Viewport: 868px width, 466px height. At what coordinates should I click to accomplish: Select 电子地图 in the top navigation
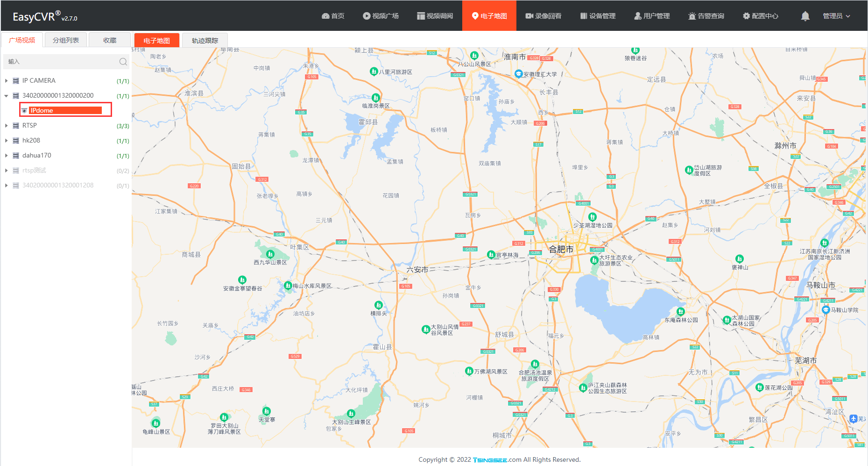[x=489, y=16]
